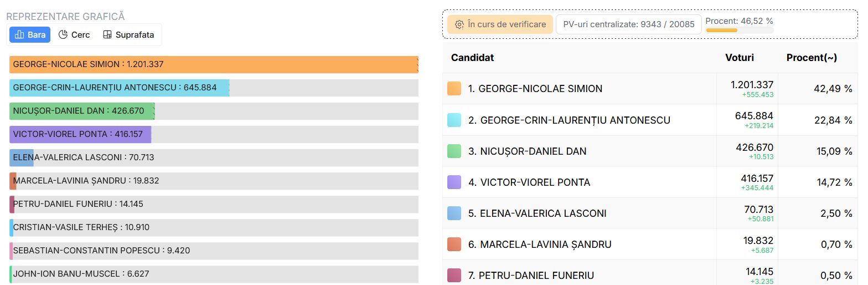Viewport: 868px width, 285px height.
Task: Click the blue swatch next to Elena-Valerica Lasconi
Action: (x=454, y=213)
